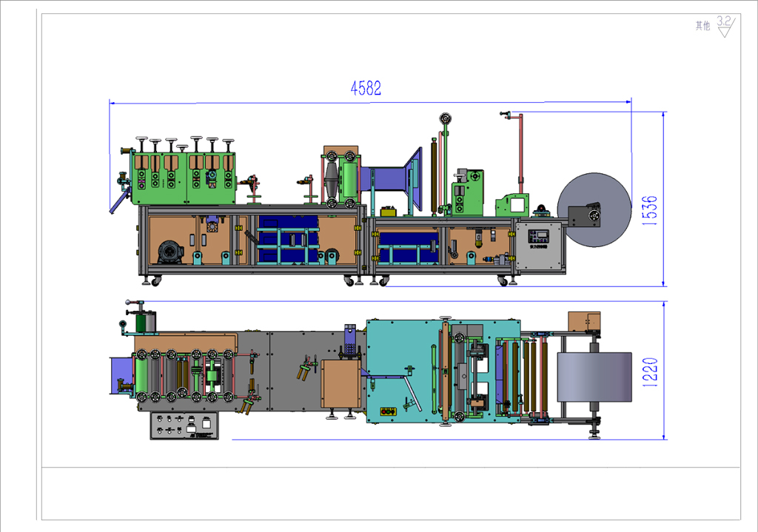Click the 1536 height dimension text

pyautogui.click(x=649, y=211)
